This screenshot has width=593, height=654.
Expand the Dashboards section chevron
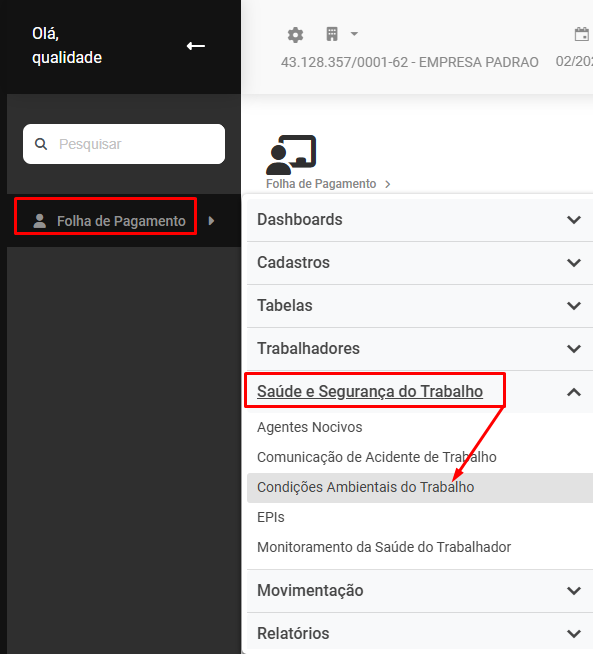pos(574,220)
